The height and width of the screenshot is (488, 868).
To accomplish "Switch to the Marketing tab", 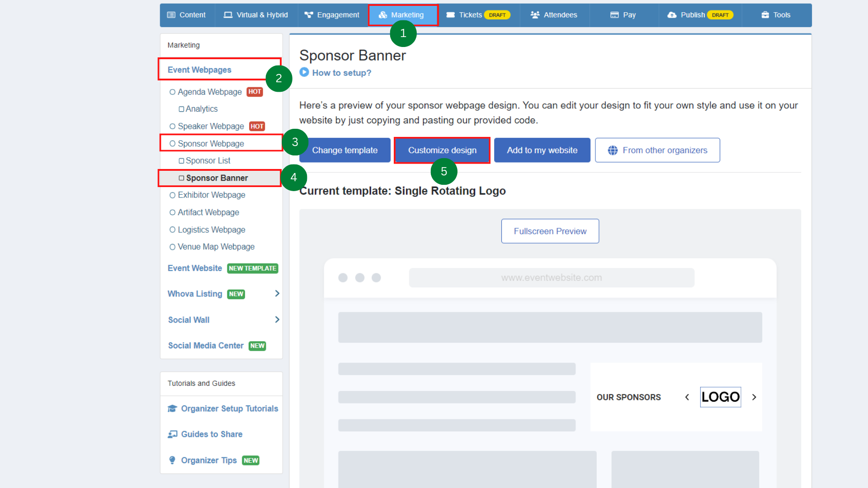I will [x=403, y=14].
